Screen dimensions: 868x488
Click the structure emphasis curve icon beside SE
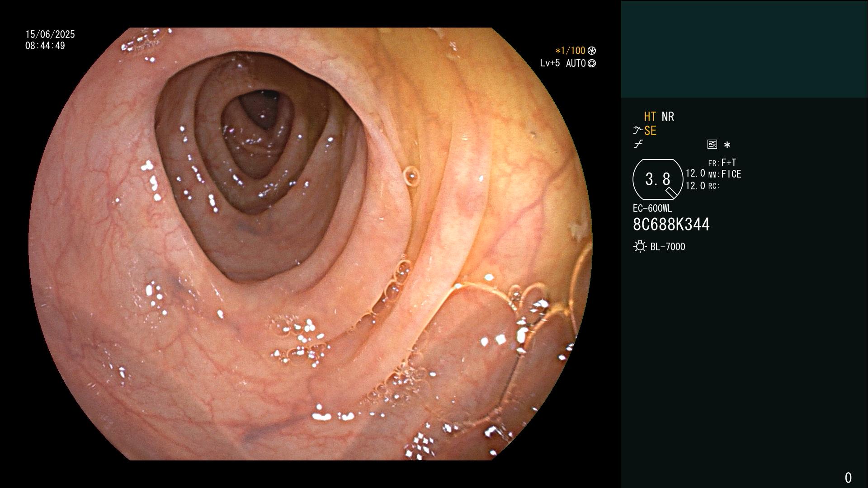point(638,131)
